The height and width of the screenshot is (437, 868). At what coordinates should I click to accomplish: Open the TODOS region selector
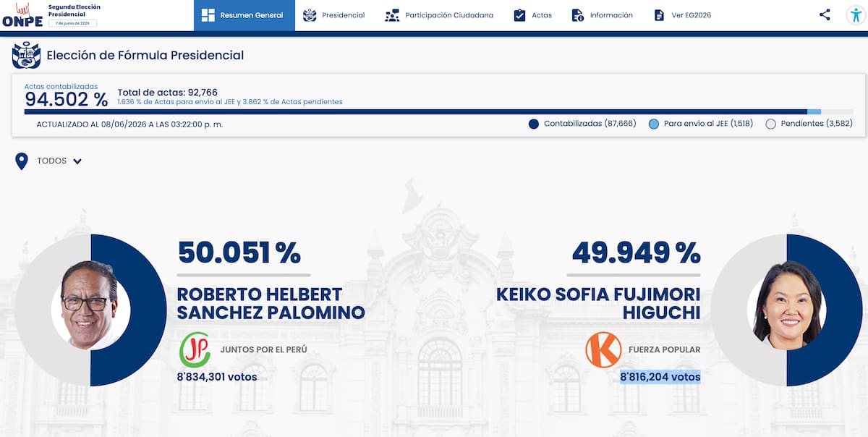click(48, 161)
